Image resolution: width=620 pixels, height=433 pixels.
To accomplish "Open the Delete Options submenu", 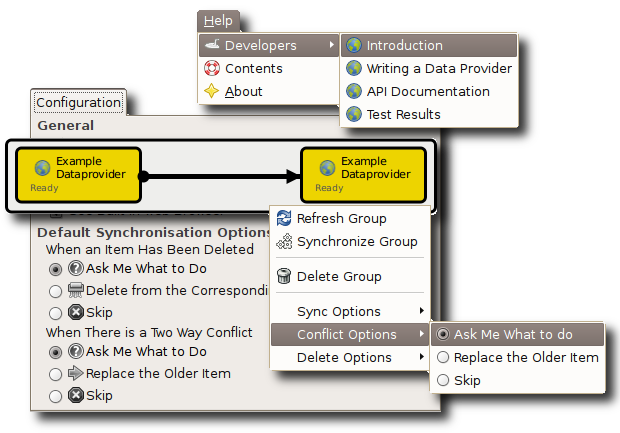I will coord(350,357).
